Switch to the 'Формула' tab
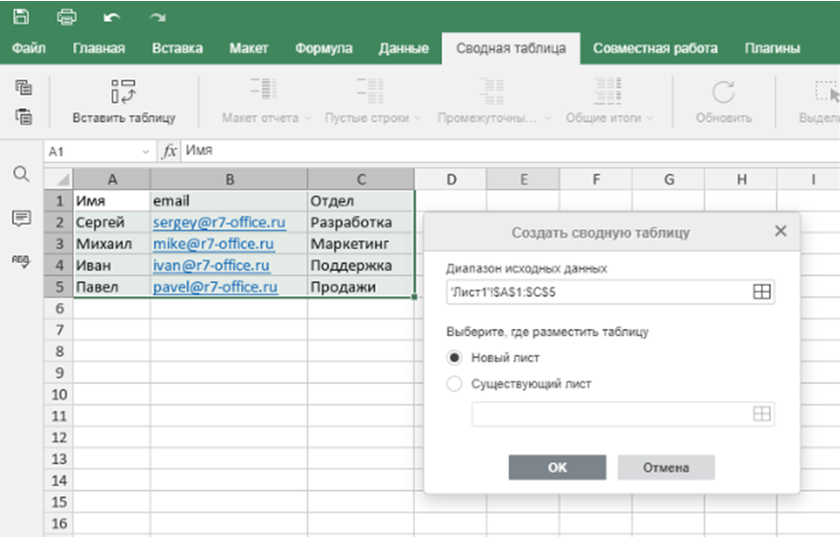This screenshot has width=840, height=537. [x=324, y=48]
